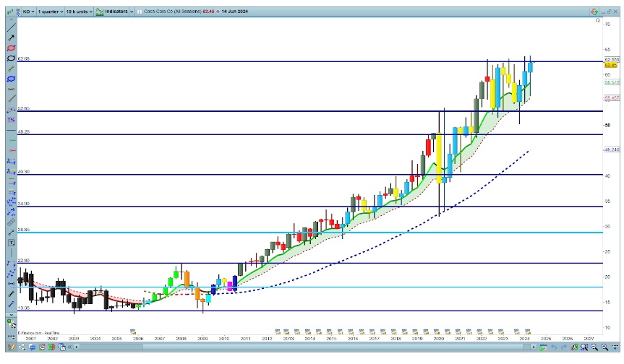Viewport: 624px width, 364px height.
Task: Select the arrow drawing tool
Action: click(11, 37)
